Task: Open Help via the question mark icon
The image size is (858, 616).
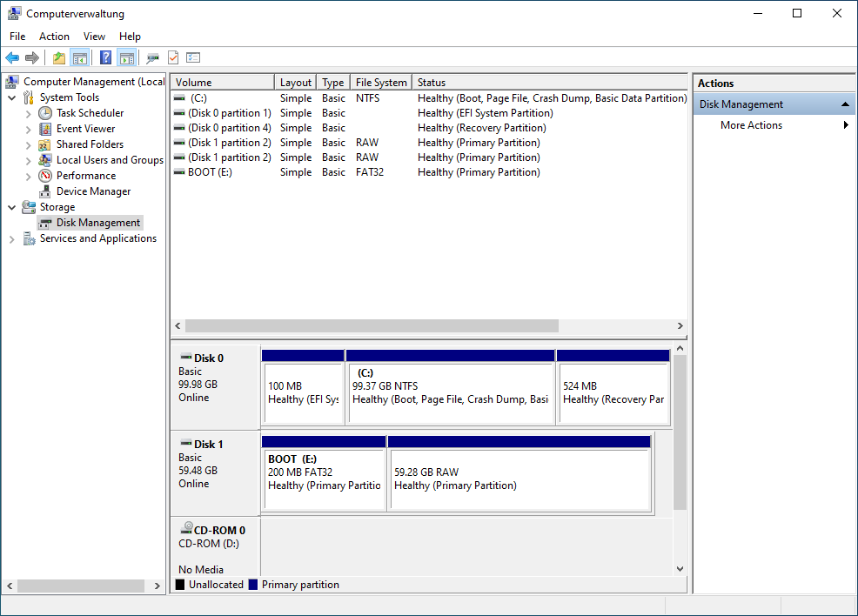Action: coord(105,58)
